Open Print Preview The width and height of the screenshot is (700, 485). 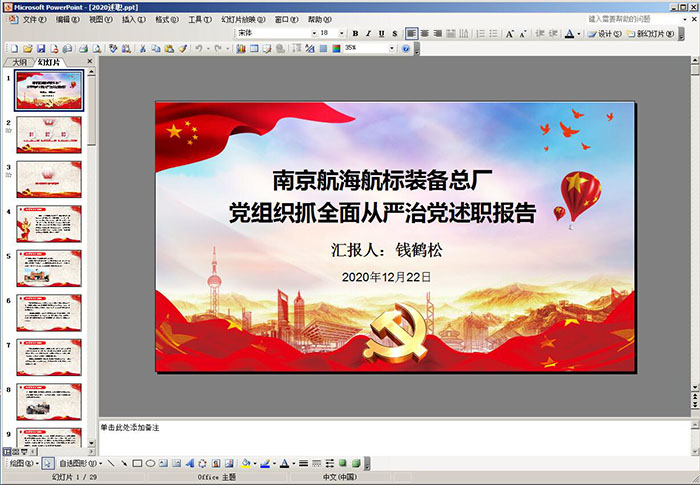(x=96, y=49)
